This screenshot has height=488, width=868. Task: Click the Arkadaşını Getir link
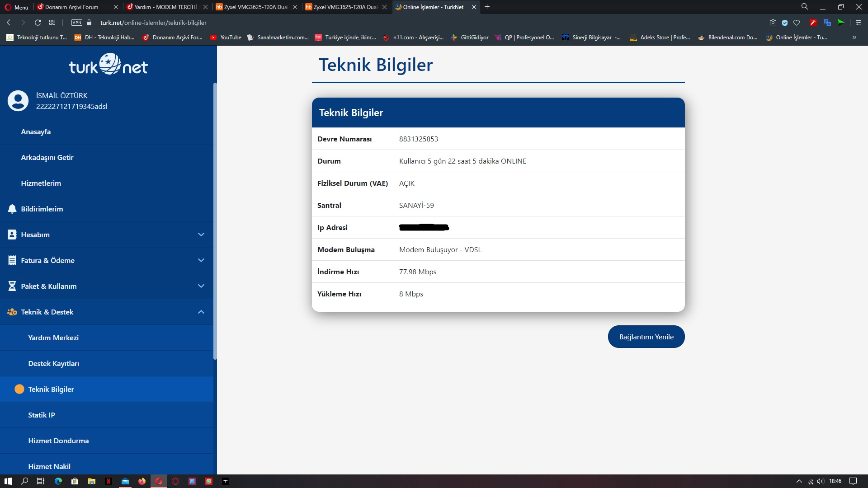[47, 157]
